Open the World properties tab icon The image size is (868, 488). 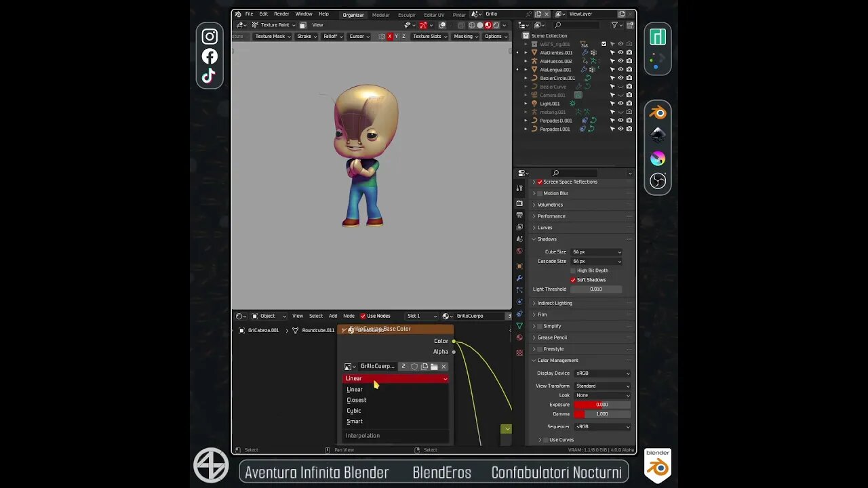(x=519, y=251)
